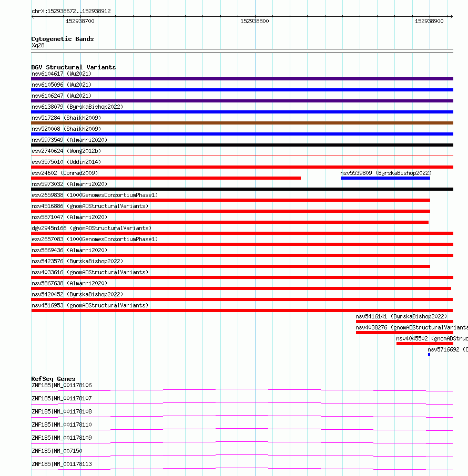Screen dimensions: 468x476
Task: Open nsv4033616 (gnomADStructuralVariants) label
Action: tap(90, 272)
